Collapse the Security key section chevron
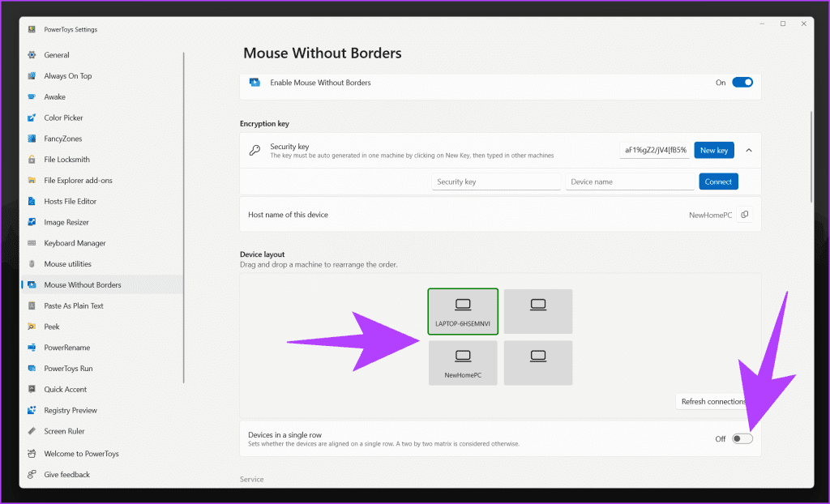This screenshot has height=504, width=830. pyautogui.click(x=749, y=151)
